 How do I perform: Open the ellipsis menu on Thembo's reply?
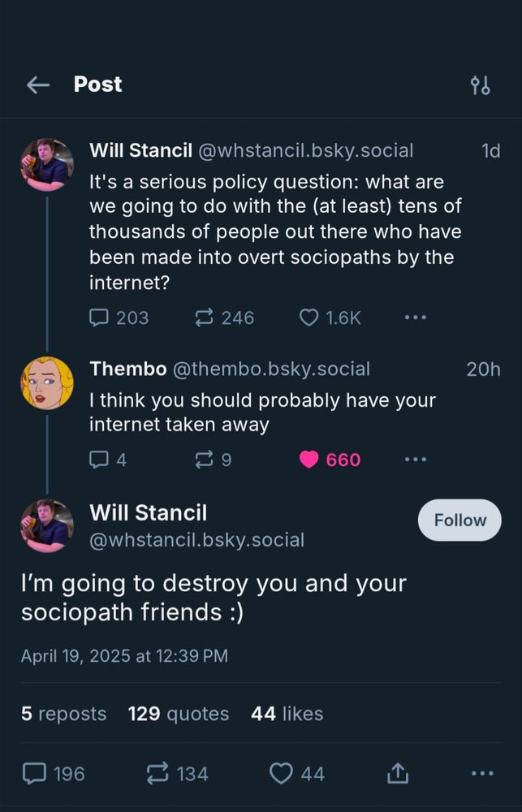[415, 460]
